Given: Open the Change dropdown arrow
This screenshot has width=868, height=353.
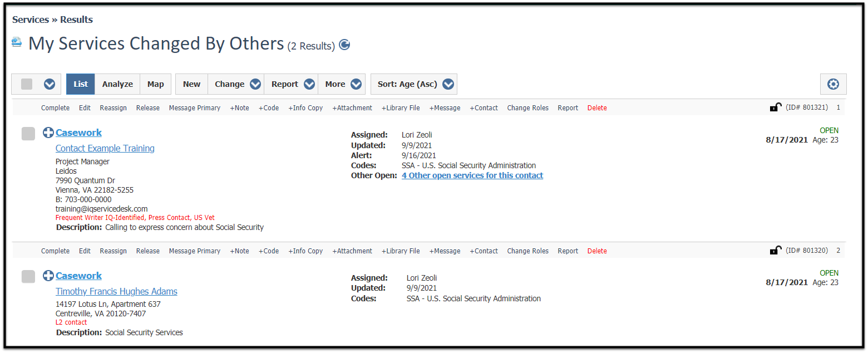Looking at the screenshot, I should 255,84.
